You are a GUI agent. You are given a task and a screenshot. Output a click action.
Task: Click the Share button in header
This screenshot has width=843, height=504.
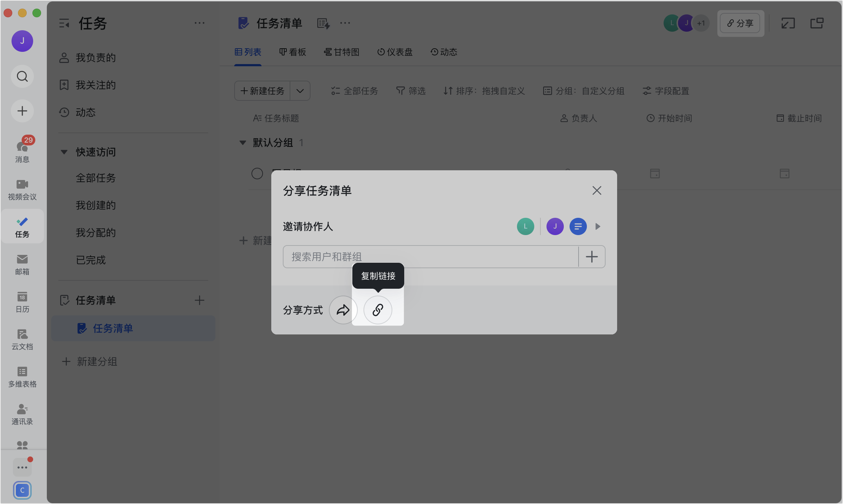[740, 23]
